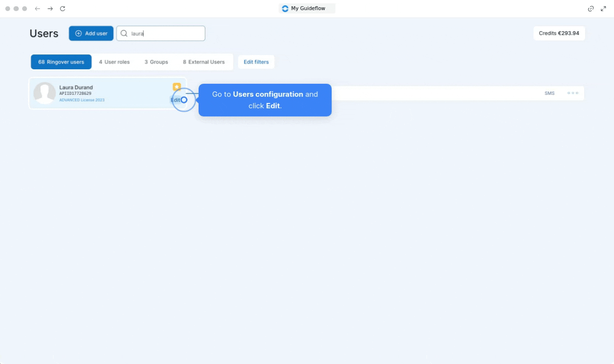614x364 pixels.
Task: Click the browser forward arrow
Action: pyautogui.click(x=50, y=9)
